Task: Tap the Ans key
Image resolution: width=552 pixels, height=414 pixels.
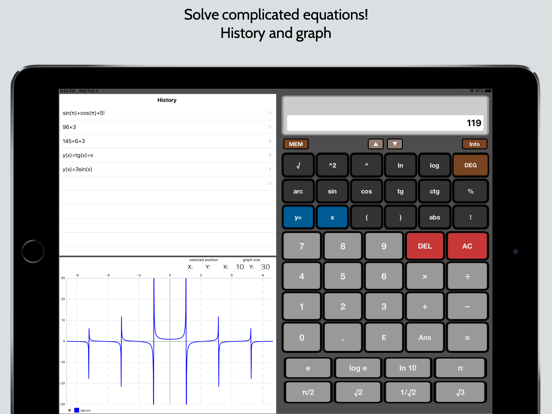Action: point(425,337)
